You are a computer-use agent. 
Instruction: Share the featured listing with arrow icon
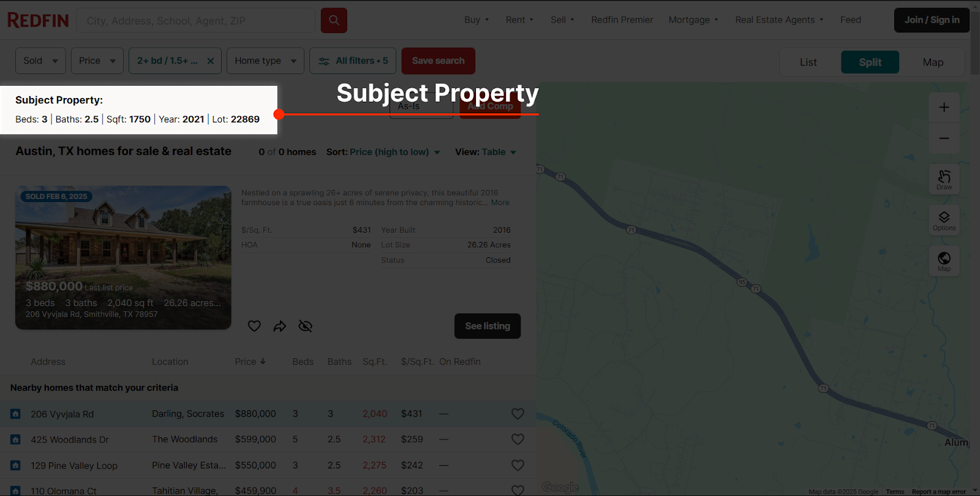(280, 326)
